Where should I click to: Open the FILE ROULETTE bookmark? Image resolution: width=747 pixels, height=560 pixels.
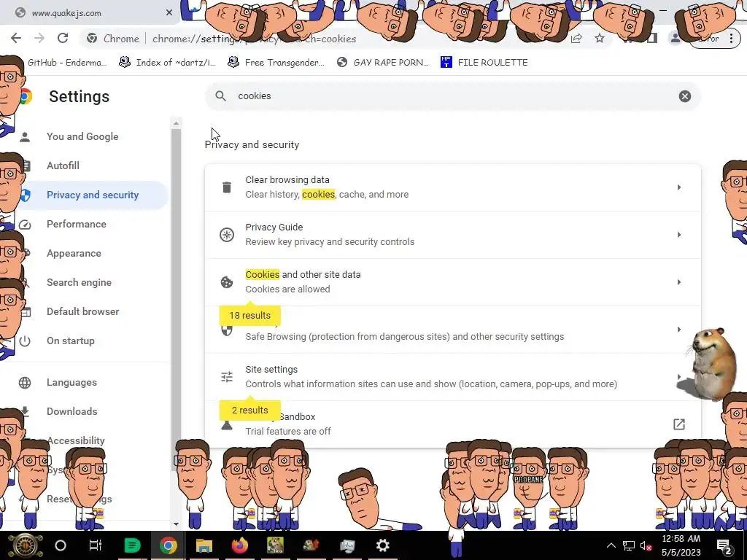pyautogui.click(x=484, y=63)
